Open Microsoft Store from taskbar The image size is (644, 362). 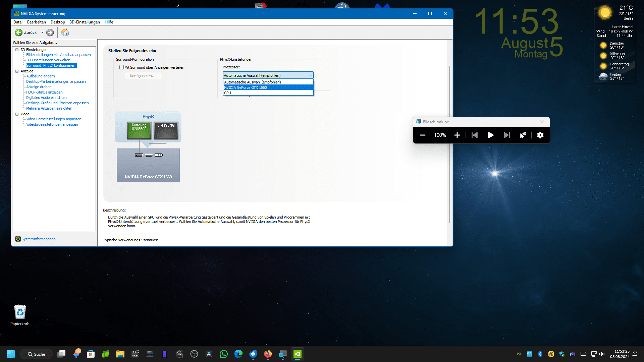pos(91,354)
